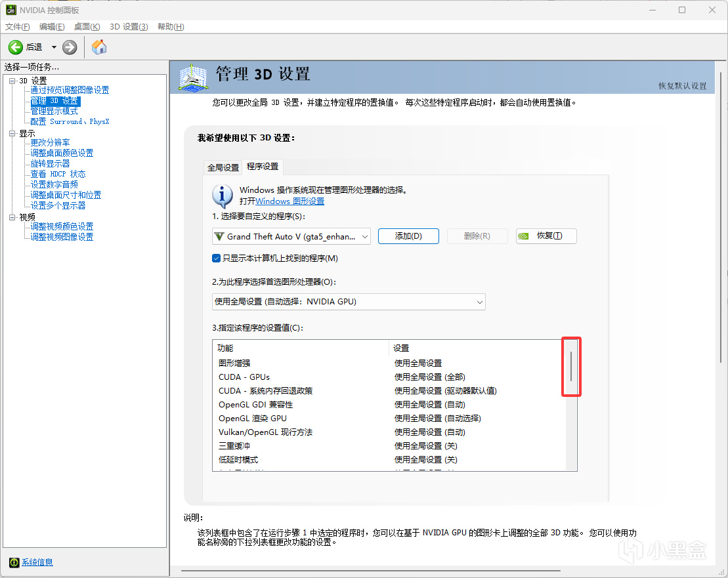Screen dimensions: 728x578
Task: Select the 低延时模式 row
Action: pyautogui.click(x=389, y=460)
